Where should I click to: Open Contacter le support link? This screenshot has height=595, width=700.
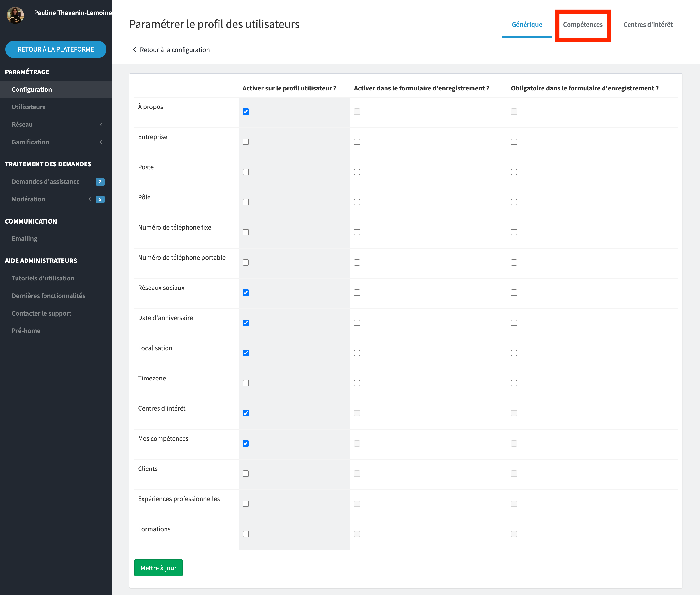pos(42,313)
